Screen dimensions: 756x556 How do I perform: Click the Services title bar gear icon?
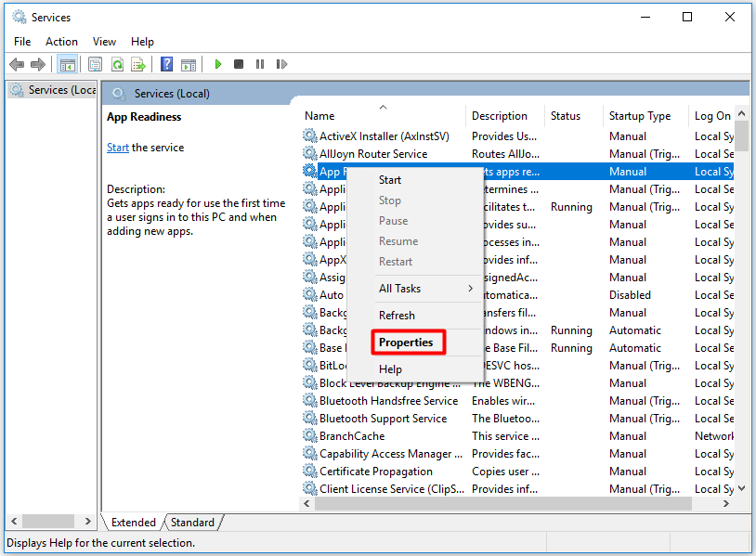point(20,17)
